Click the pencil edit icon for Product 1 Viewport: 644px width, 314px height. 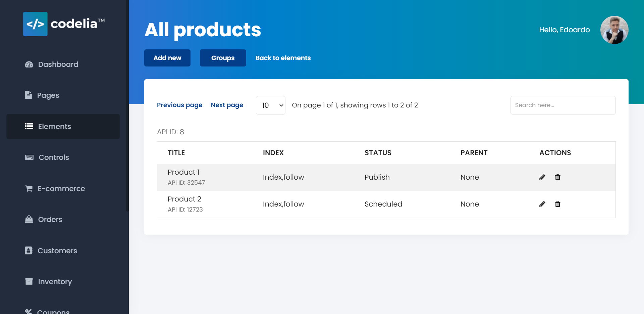(x=542, y=177)
